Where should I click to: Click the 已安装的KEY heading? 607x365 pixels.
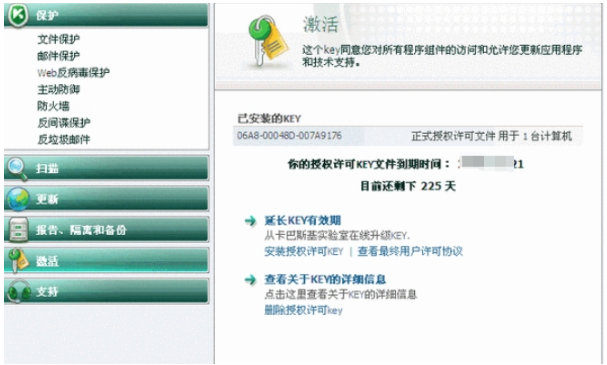tap(269, 119)
